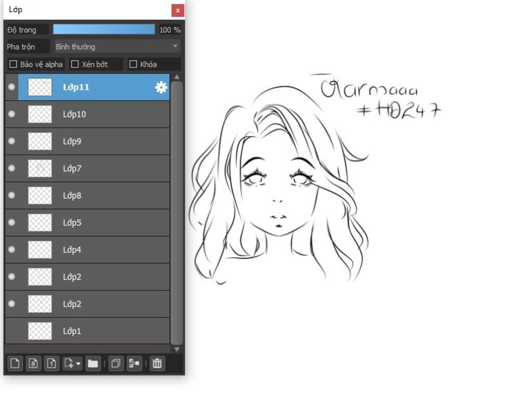Create a new color layer

(x=15, y=363)
